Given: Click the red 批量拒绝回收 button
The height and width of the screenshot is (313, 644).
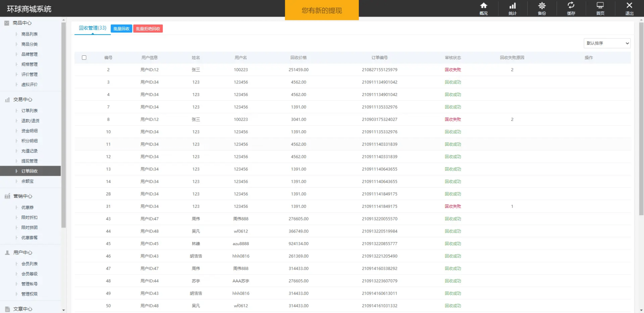Looking at the screenshot, I should pyautogui.click(x=148, y=29).
